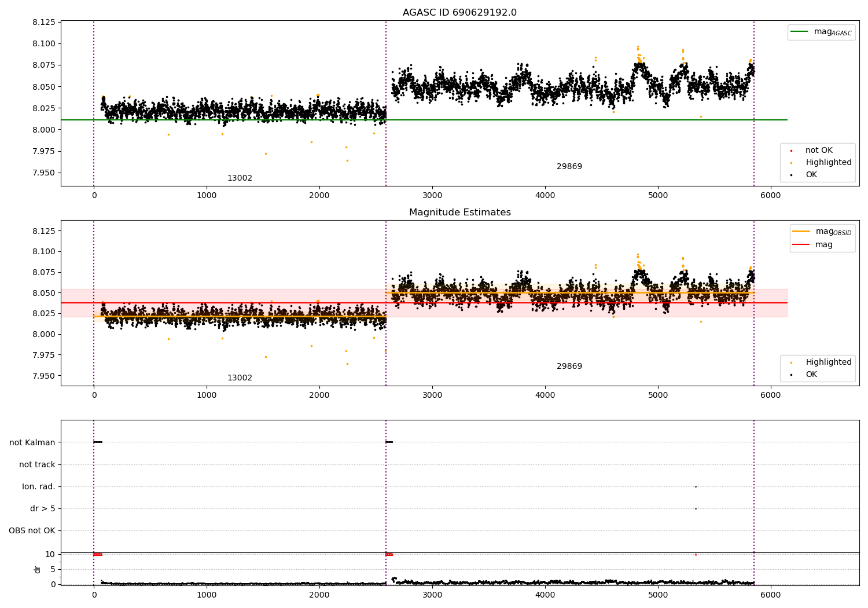Click obsid label 13002 in top plot
This screenshot has height=608, width=868.
point(240,178)
